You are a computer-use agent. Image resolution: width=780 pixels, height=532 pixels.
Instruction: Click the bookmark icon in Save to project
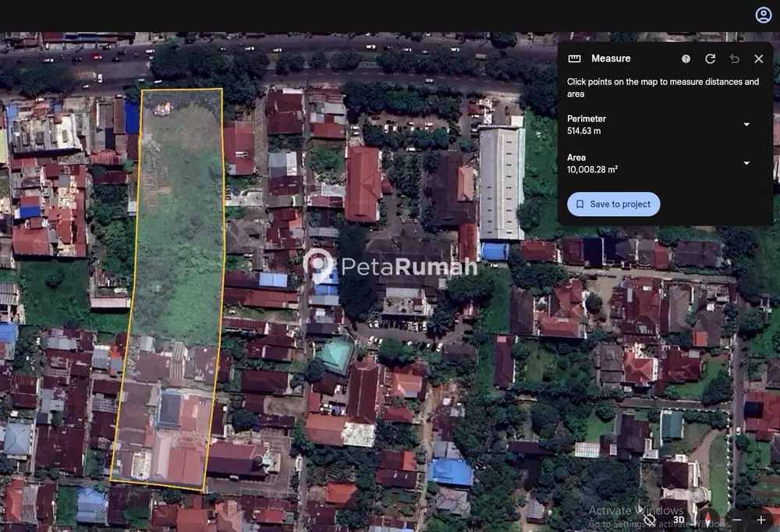[580, 204]
